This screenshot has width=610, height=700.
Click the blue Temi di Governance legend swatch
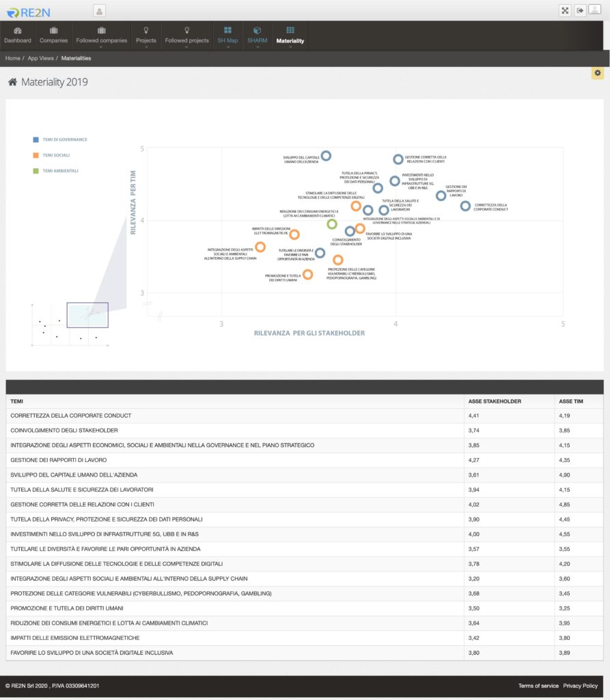36,139
